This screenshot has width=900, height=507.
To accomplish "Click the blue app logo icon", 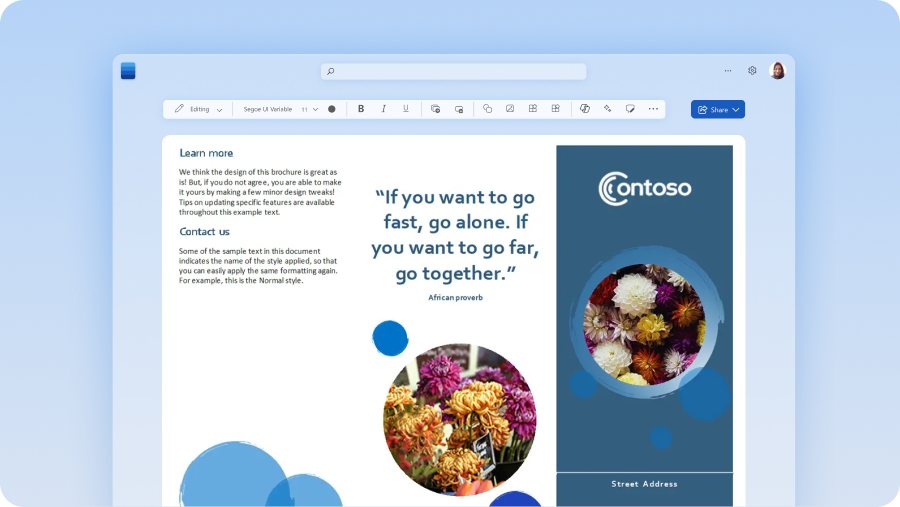I will (128, 71).
